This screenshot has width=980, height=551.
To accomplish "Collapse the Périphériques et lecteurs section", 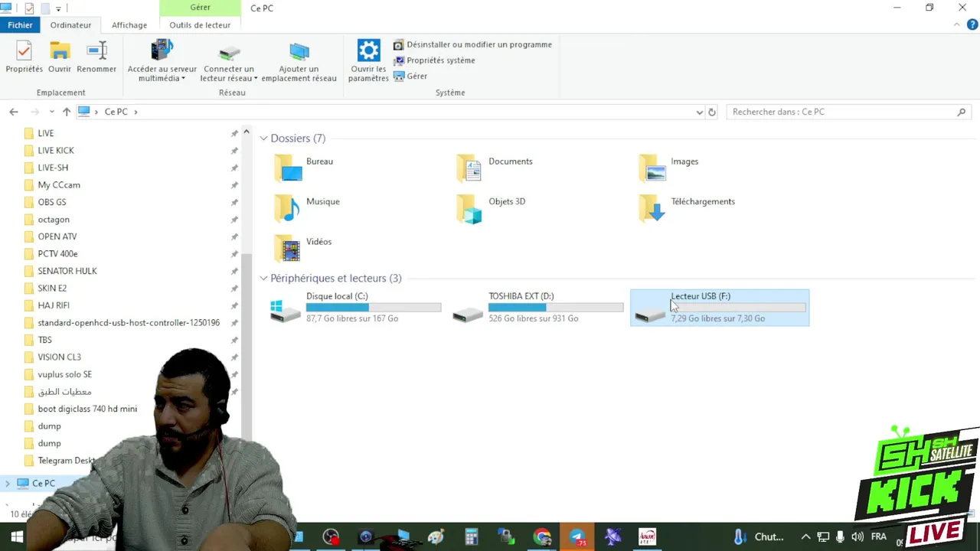I will point(263,279).
